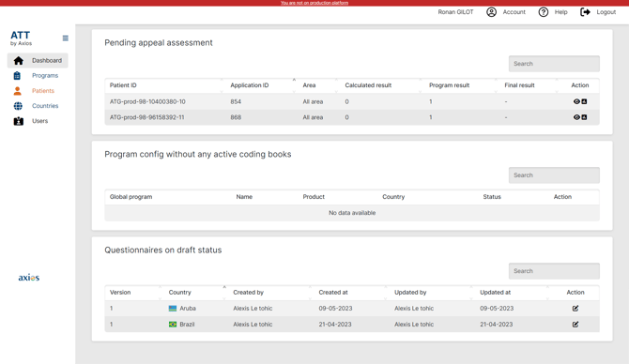The height and width of the screenshot is (364, 629).
Task: Sort questionnaires by Created at column
Action: coord(333,293)
